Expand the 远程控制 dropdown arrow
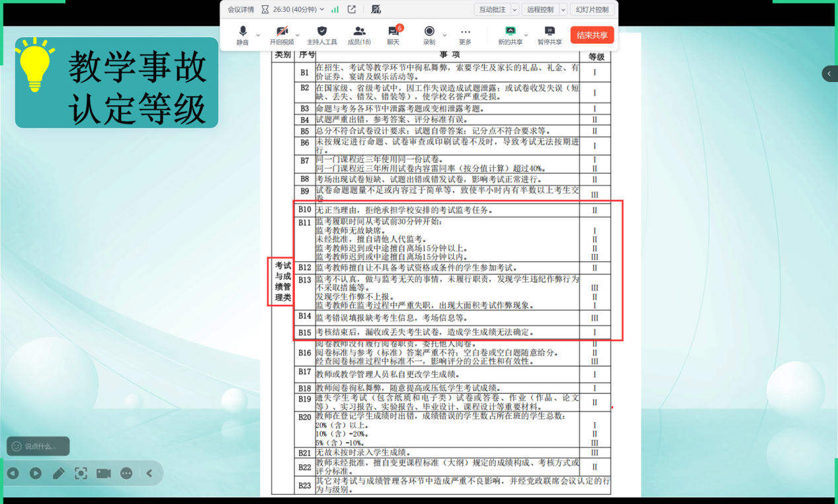Screen dimensions: 838x504 (x=563, y=9)
